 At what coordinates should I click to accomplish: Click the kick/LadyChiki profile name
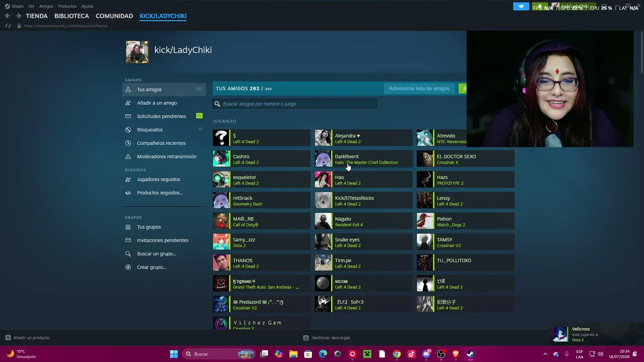(183, 50)
